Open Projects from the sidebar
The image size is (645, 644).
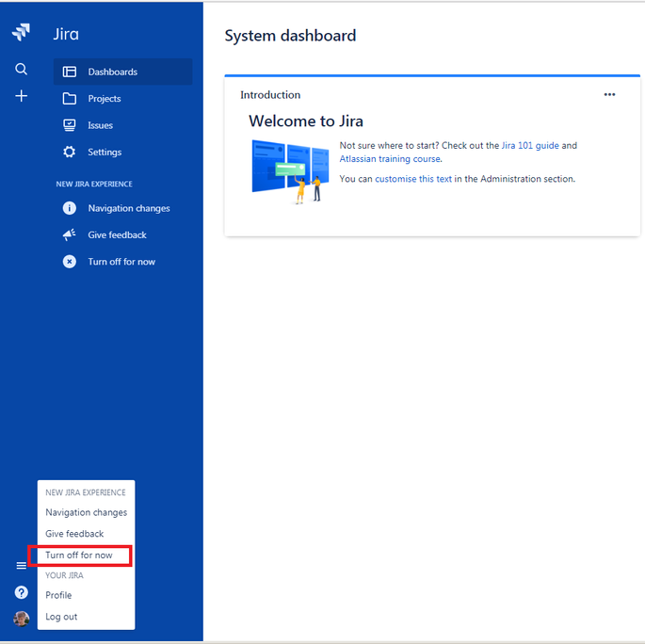[122, 99]
